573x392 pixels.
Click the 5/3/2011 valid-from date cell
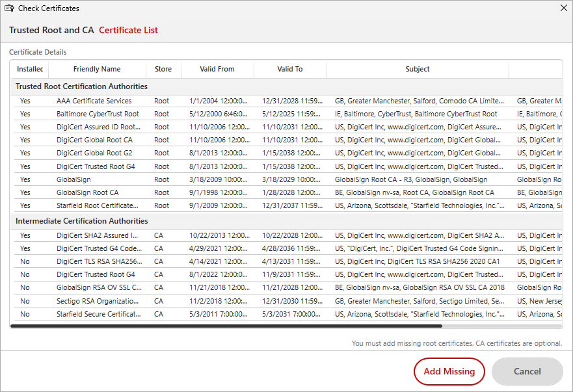[218, 314]
